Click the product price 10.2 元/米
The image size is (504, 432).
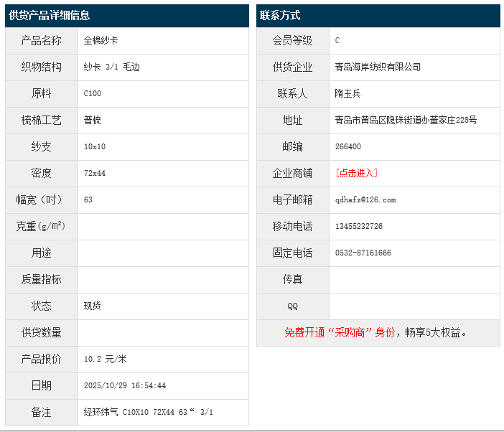pos(106,359)
